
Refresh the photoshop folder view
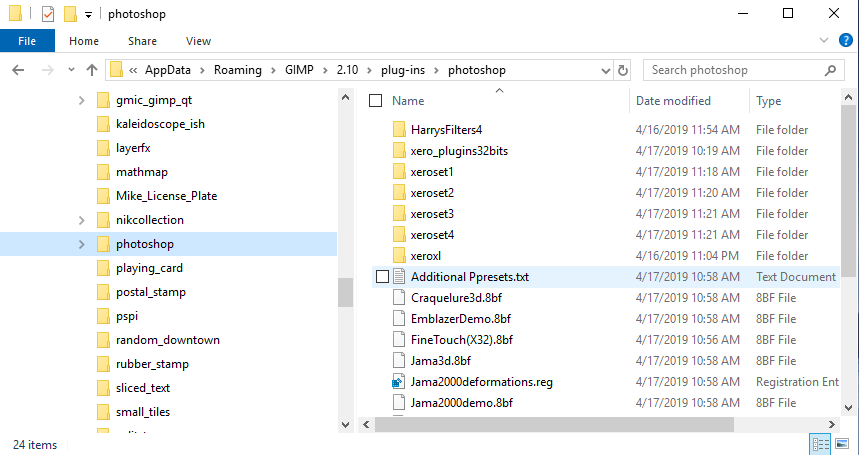tap(622, 70)
